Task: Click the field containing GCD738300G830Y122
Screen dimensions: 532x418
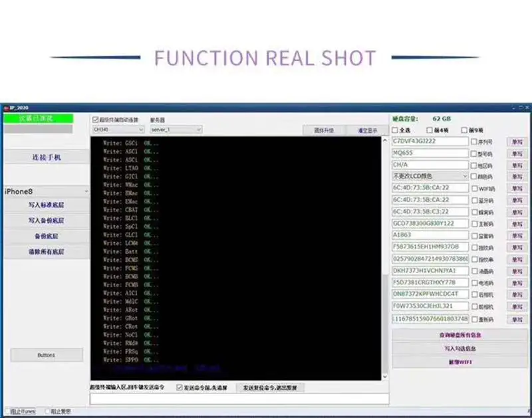Action: 430,223
